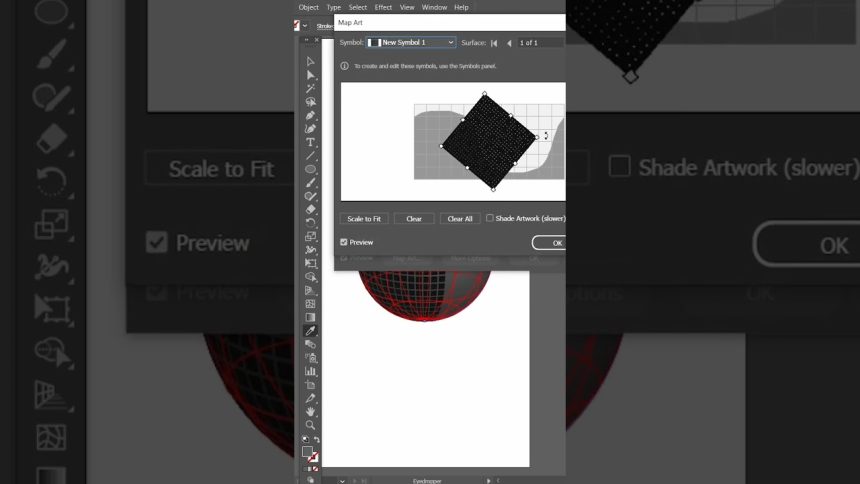Select the Gradient tool
860x484 pixels.
(x=310, y=317)
